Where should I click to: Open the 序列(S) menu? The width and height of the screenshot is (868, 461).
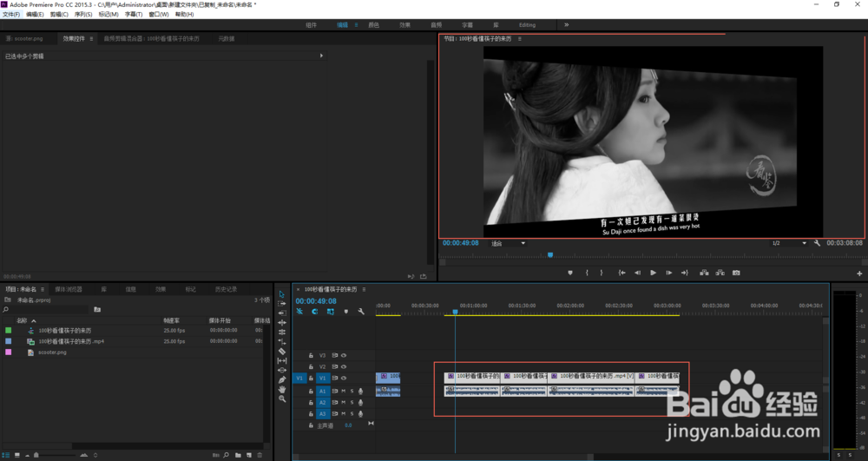click(83, 15)
